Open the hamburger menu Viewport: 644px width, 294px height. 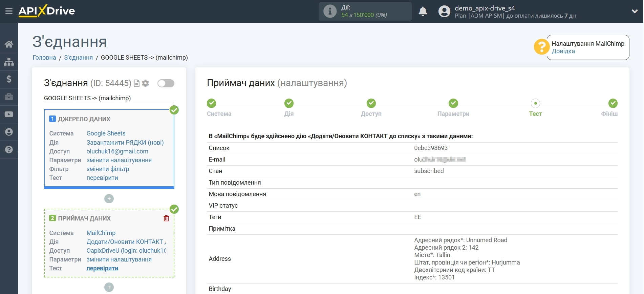(x=9, y=11)
